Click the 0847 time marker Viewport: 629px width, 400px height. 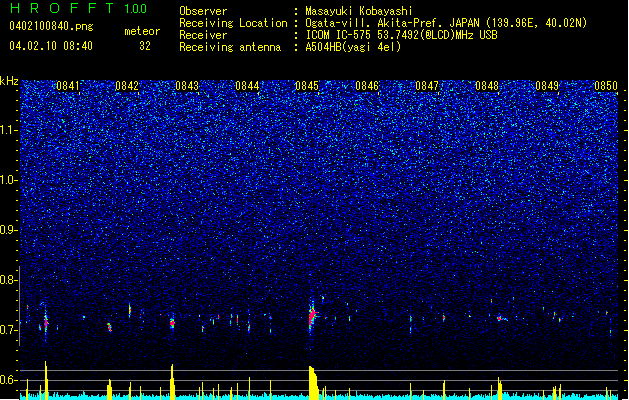point(427,86)
